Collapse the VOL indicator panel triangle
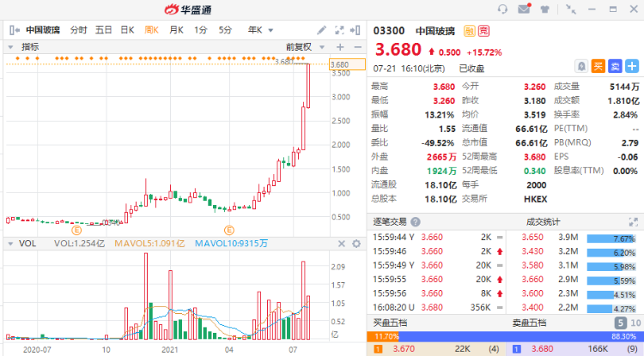Viewport: 644px width, 356px height. 10,244
